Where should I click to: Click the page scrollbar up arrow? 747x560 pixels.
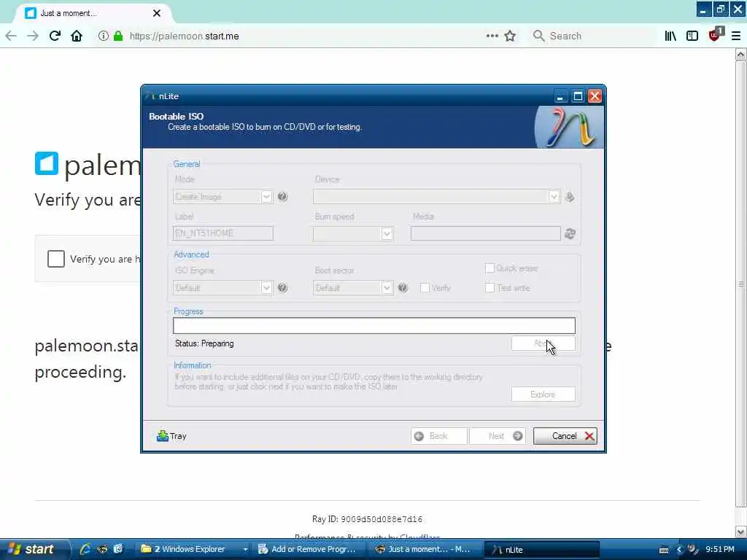(740, 55)
